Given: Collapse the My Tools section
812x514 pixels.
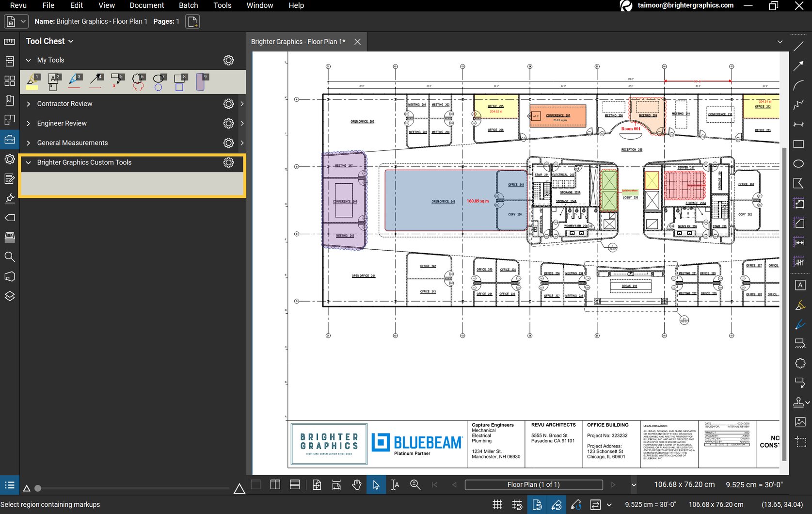Looking at the screenshot, I should (28, 60).
